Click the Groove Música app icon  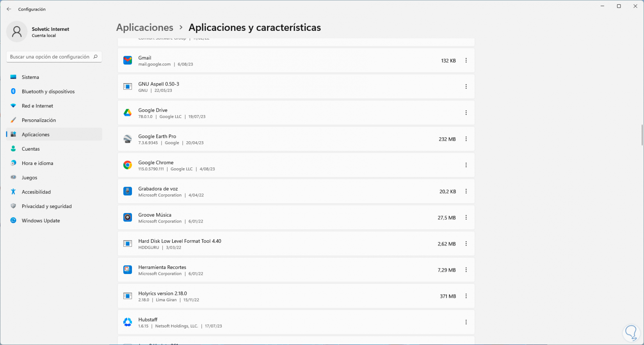pos(128,217)
